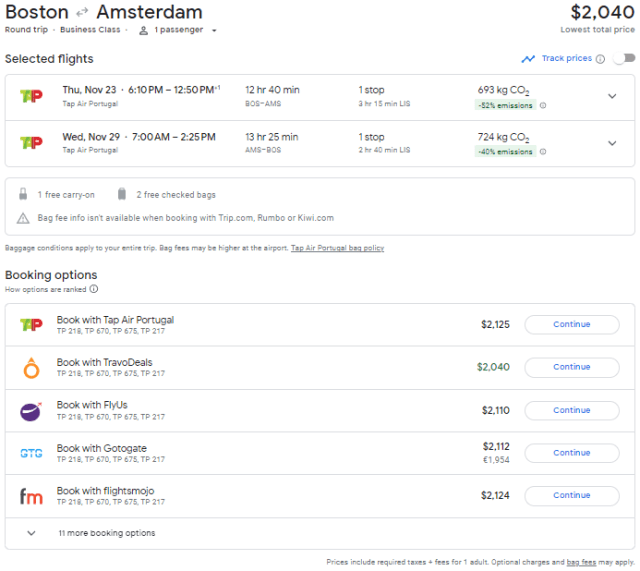Expand the Wed, Nov 29 flight details

tap(612, 143)
